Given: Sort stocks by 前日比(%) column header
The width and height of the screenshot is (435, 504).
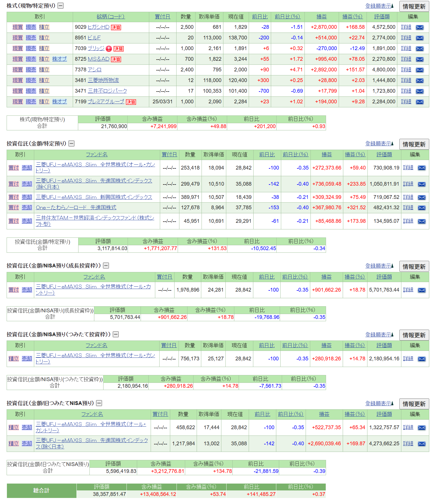Looking at the screenshot, I should pos(287,17).
